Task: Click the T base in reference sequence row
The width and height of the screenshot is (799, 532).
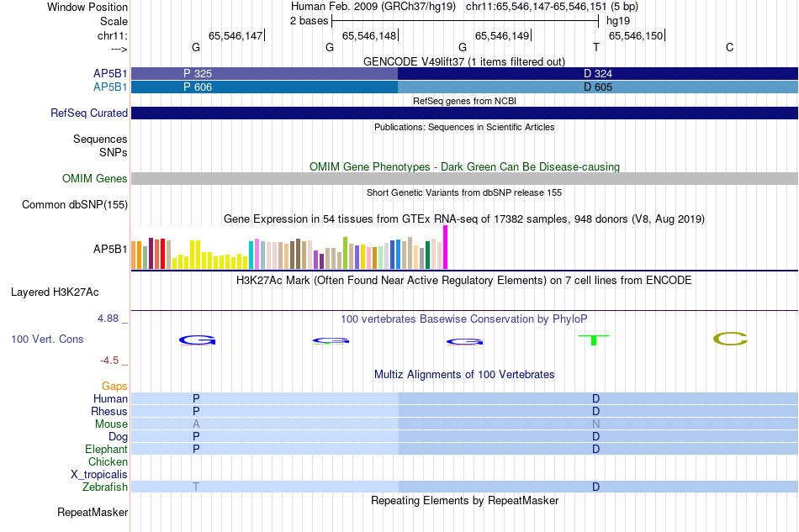Action: pos(596,47)
